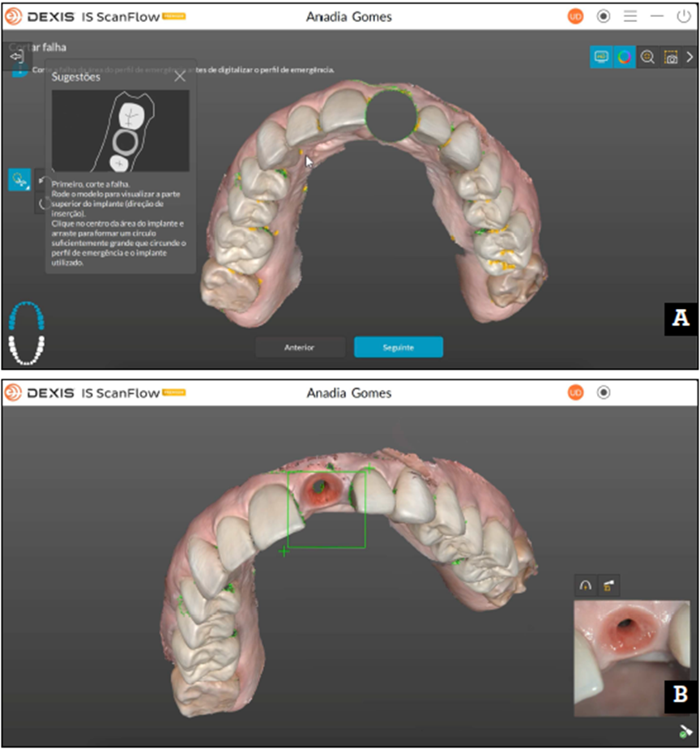Click the dental arch icon above preview
The image size is (700, 749).
pyautogui.click(x=585, y=584)
